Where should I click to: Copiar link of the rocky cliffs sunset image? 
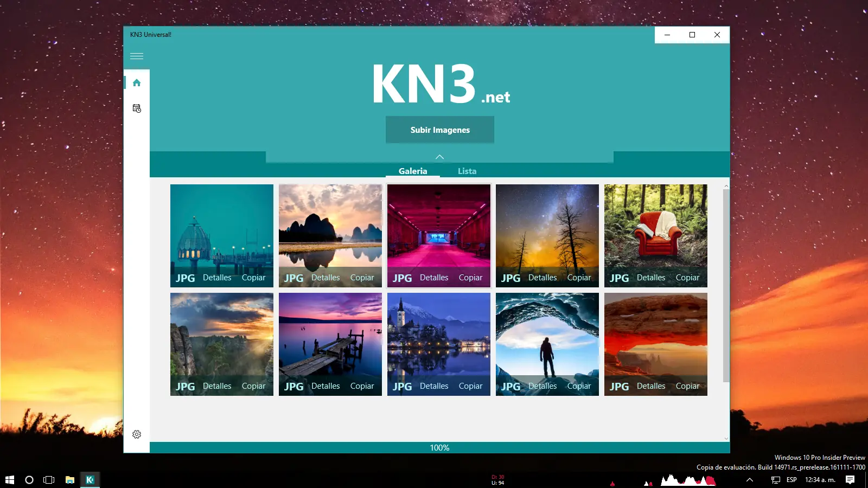coord(253,386)
